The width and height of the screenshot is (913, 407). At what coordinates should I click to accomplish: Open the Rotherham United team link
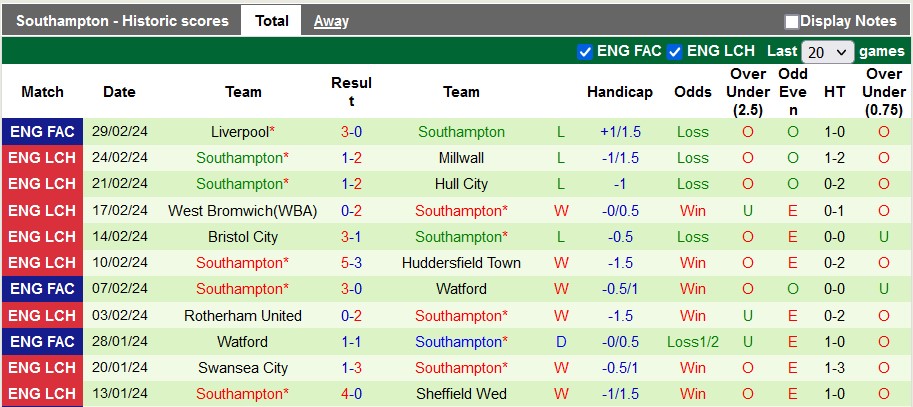(243, 316)
